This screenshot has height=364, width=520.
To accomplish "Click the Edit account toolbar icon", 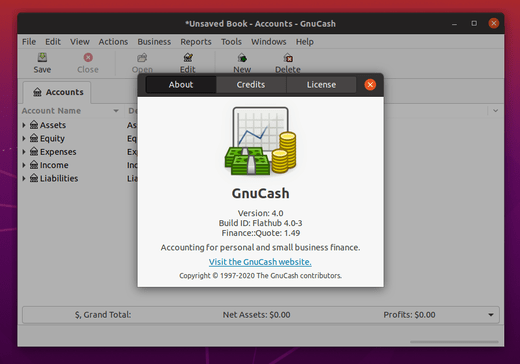I will pos(188,58).
